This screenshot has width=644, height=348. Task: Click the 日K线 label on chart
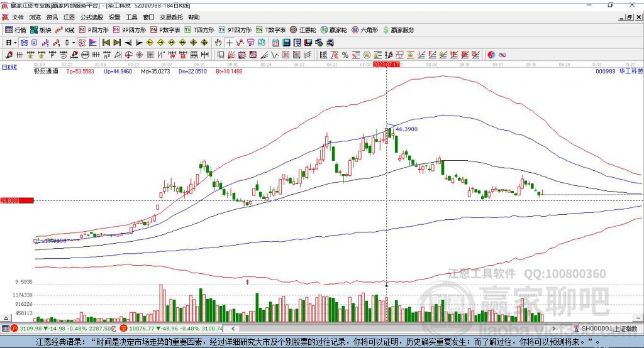(9, 67)
